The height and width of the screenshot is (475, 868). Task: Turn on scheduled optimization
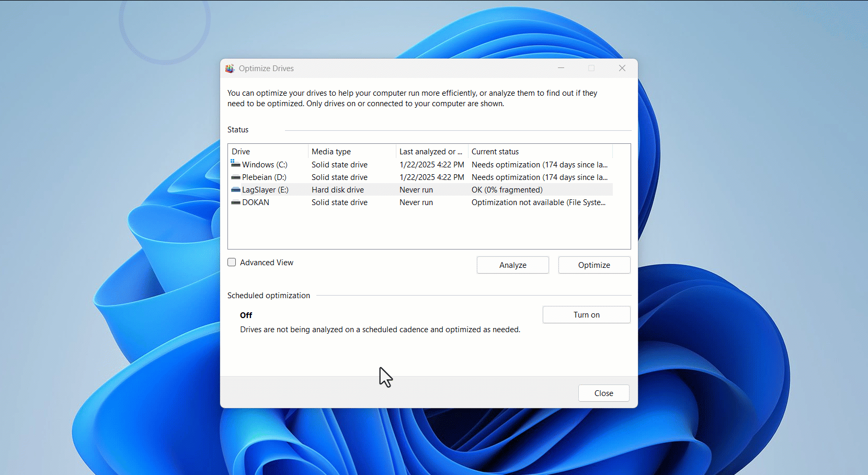click(586, 314)
